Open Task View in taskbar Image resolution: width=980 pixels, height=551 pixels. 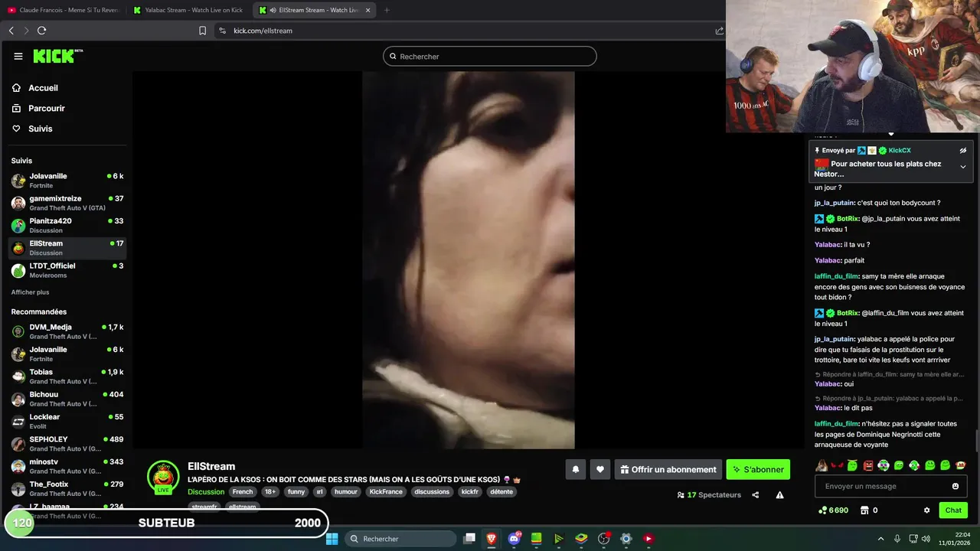tap(469, 539)
